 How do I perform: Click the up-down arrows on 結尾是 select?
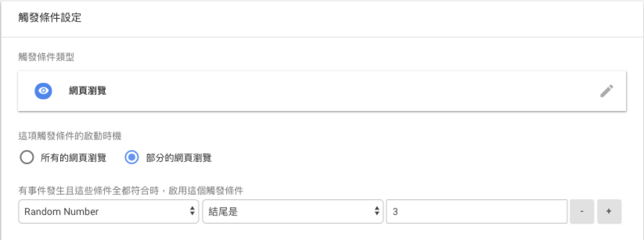pos(376,211)
